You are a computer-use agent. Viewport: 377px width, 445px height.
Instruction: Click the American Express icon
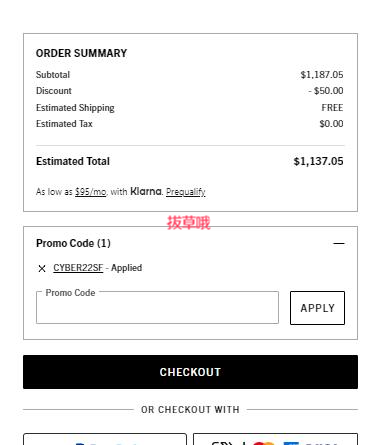(x=291, y=443)
